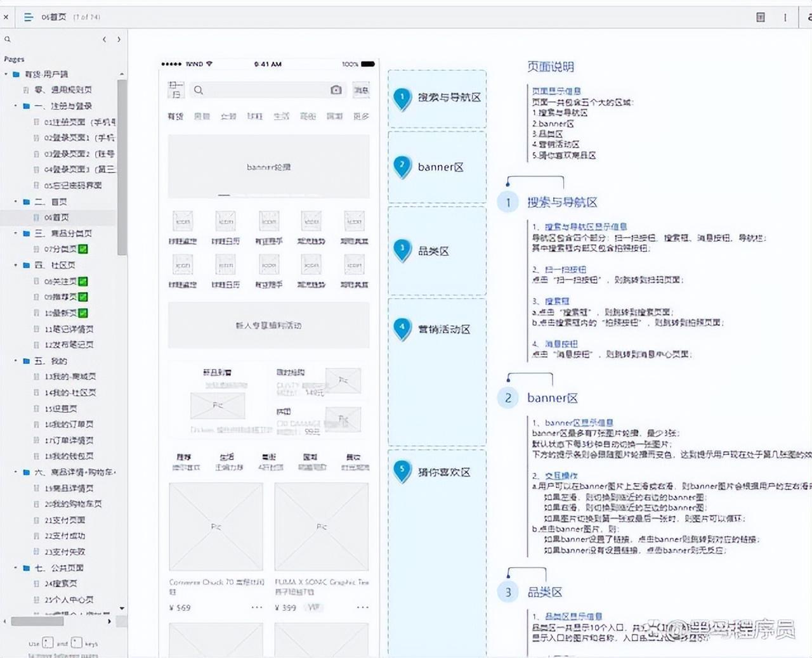Click the up arrow of sidebar scrollbar
Viewport: 812px width, 658px height.
click(122, 74)
